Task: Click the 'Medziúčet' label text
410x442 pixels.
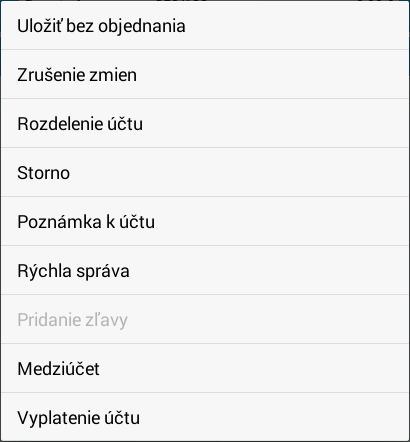Action: (58, 369)
